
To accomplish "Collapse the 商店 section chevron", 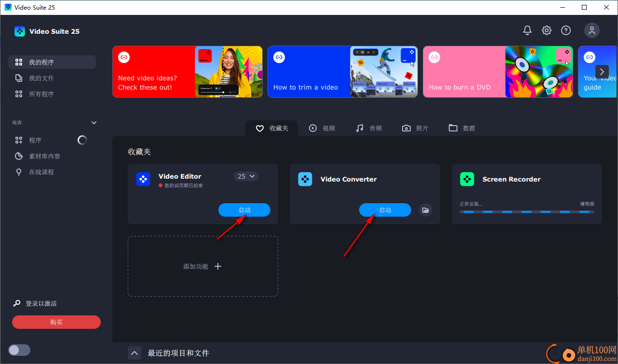I will [x=94, y=123].
